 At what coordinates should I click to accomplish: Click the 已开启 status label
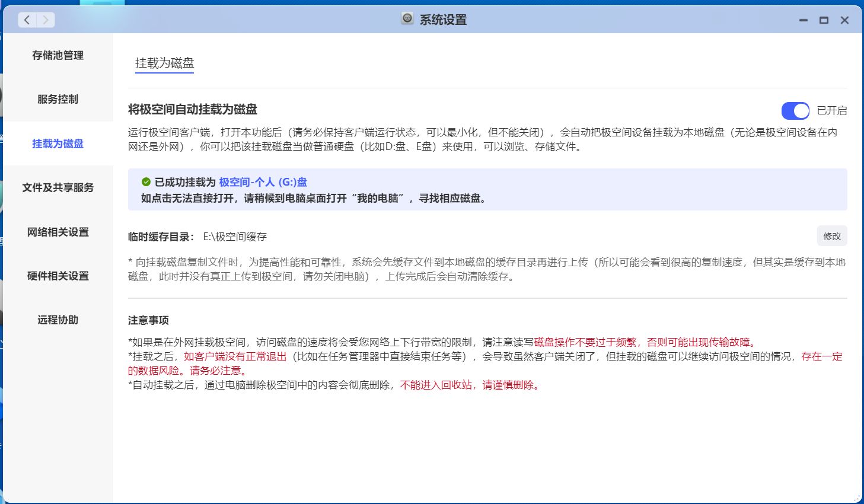pyautogui.click(x=832, y=111)
